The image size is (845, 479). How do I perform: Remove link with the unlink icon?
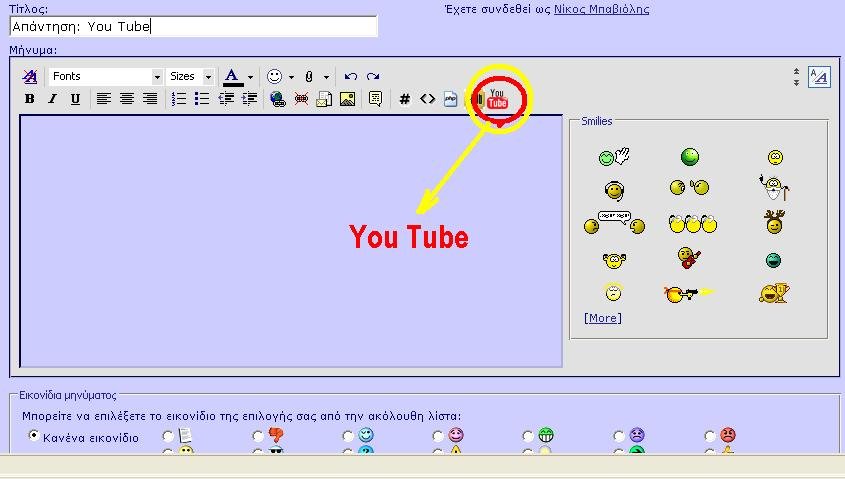301,99
